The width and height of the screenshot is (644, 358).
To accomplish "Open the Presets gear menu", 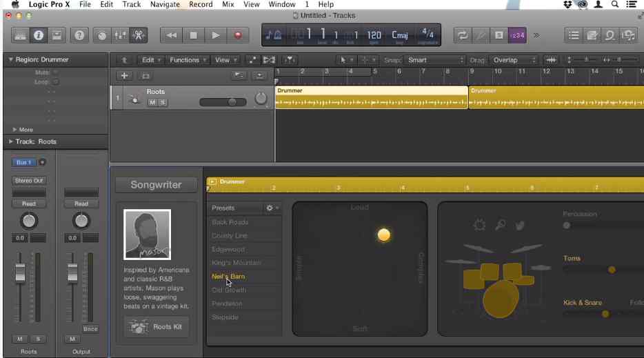I will 272,208.
